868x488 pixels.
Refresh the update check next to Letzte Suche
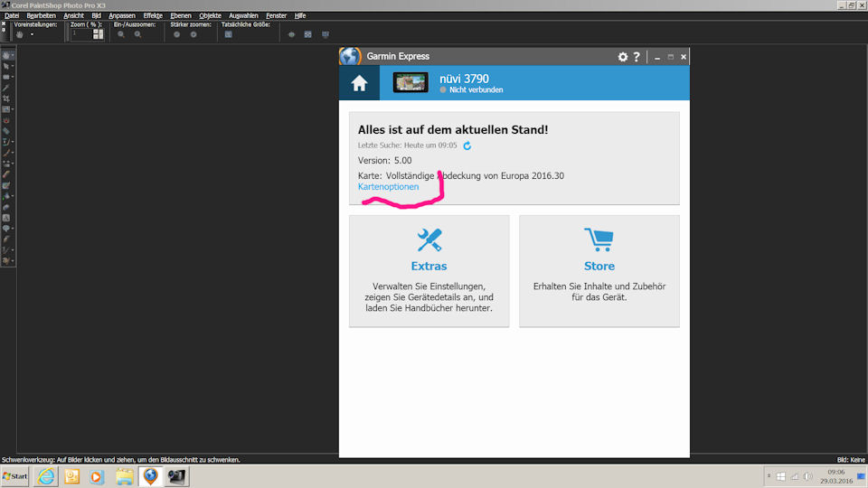click(x=467, y=145)
